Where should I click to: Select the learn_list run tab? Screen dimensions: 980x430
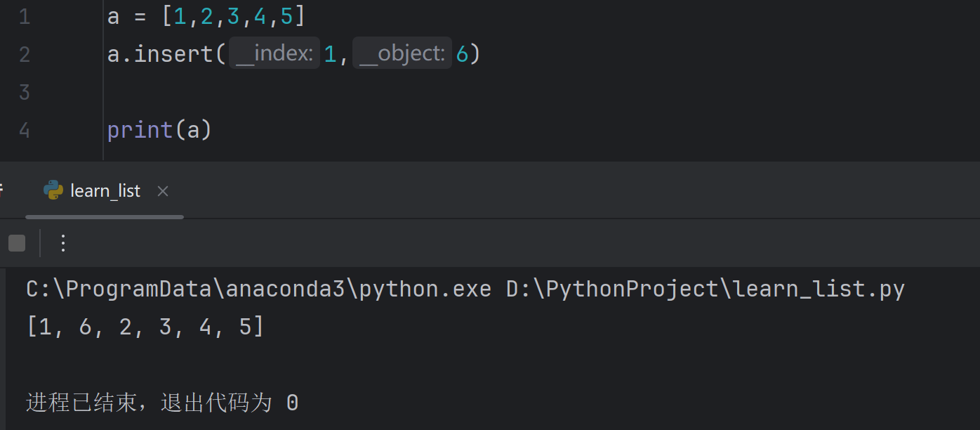click(x=105, y=191)
